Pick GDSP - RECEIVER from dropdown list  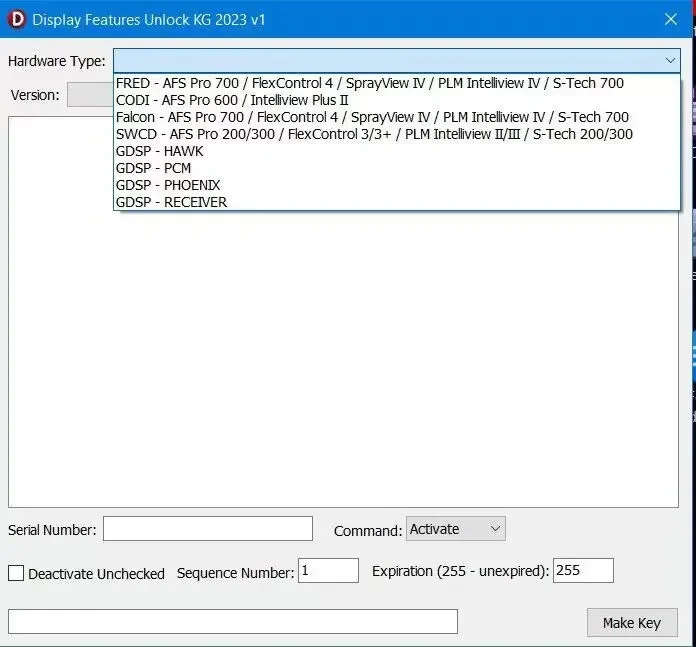tap(396, 202)
